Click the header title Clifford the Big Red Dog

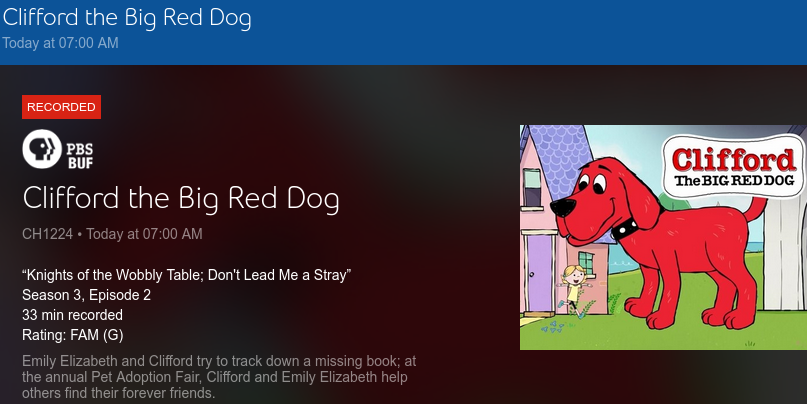point(126,18)
